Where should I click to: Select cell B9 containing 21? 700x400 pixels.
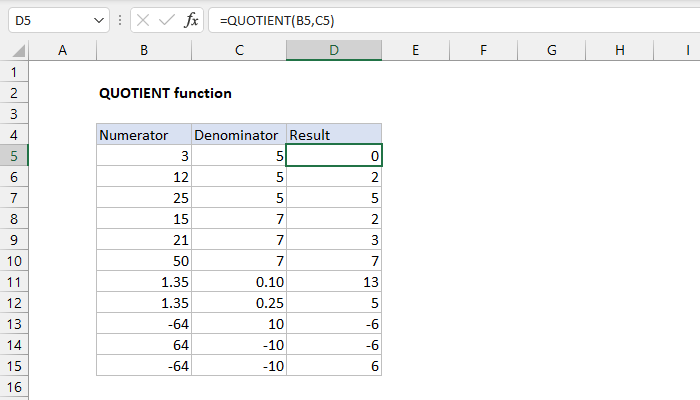tap(144, 240)
